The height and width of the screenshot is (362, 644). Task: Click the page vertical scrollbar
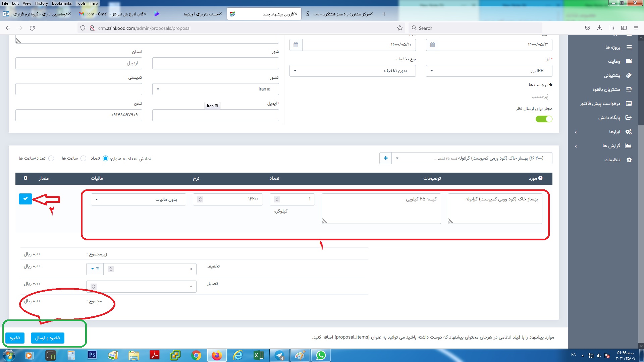[x=641, y=191]
